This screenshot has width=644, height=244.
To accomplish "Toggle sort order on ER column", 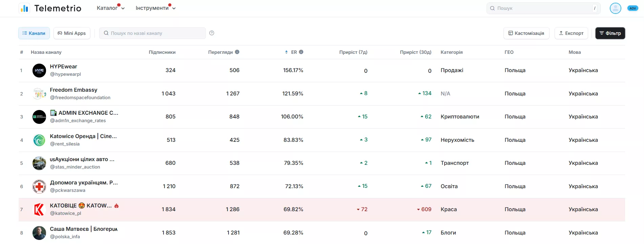I will coord(286,52).
